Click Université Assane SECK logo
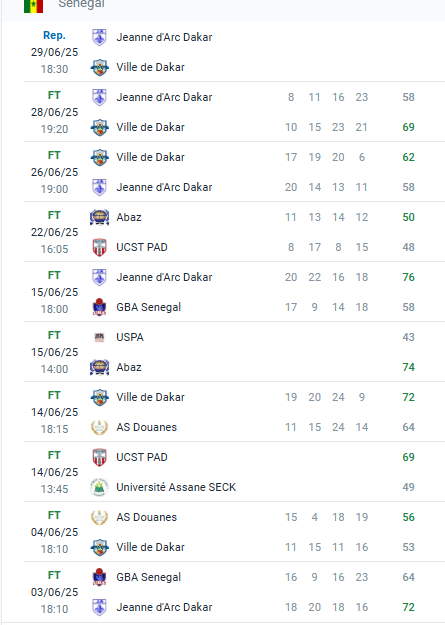 (x=99, y=487)
